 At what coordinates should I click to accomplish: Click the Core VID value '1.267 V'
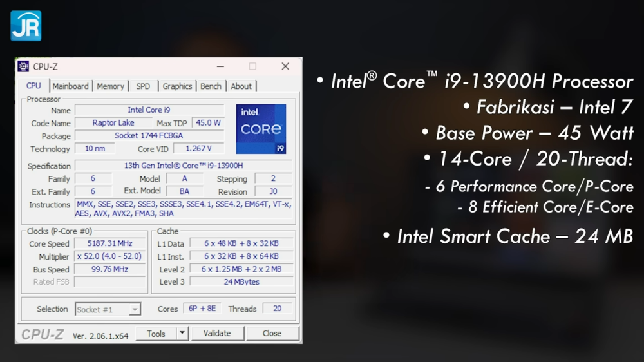199,149
